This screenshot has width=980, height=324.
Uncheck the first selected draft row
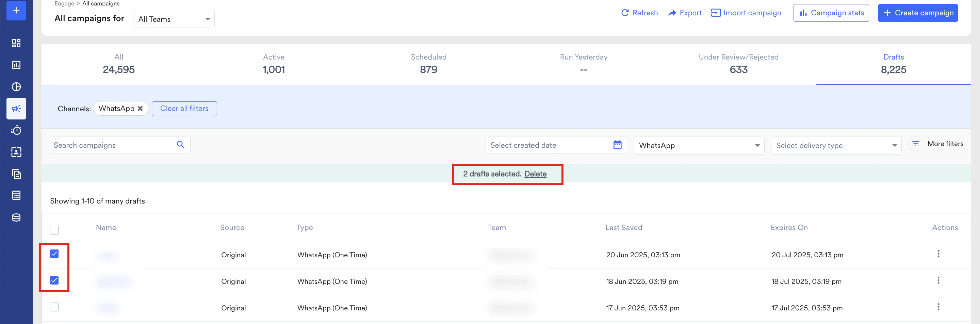pyautogui.click(x=54, y=254)
